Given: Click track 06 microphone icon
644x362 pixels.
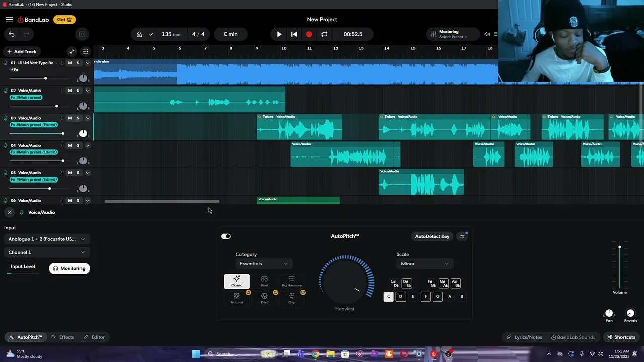Looking at the screenshot, I should [x=6, y=200].
